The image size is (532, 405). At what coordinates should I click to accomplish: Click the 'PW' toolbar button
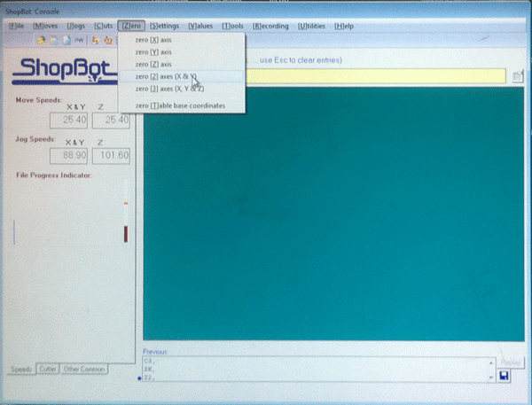click(79, 41)
